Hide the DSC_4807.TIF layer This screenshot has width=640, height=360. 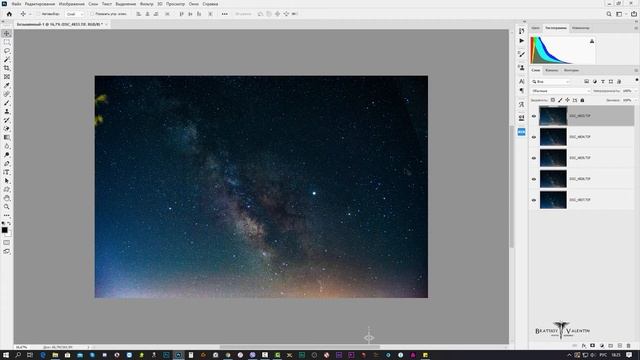[x=534, y=200]
